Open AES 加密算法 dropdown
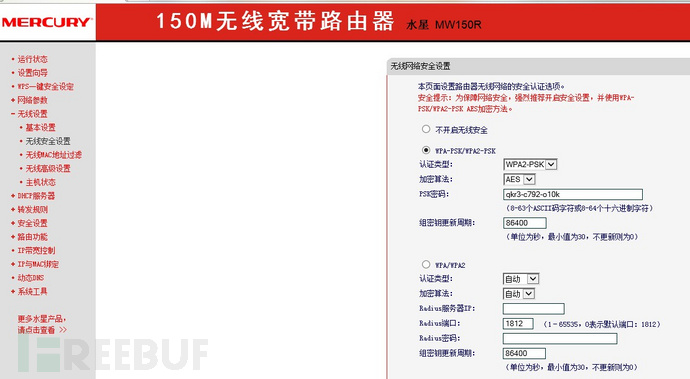 click(519, 180)
